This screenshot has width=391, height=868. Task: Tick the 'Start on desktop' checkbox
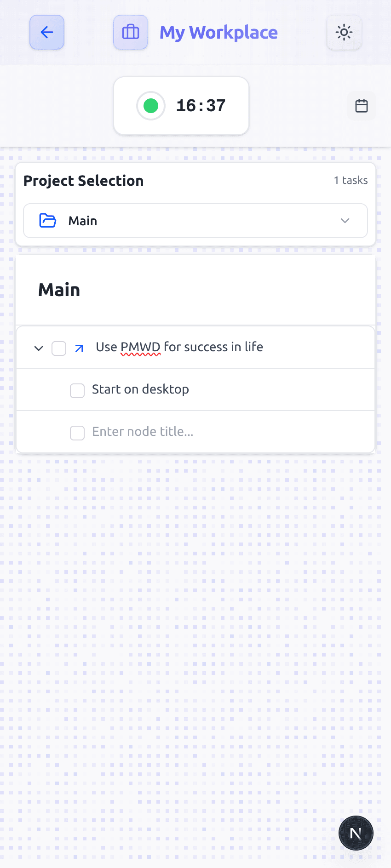click(77, 391)
